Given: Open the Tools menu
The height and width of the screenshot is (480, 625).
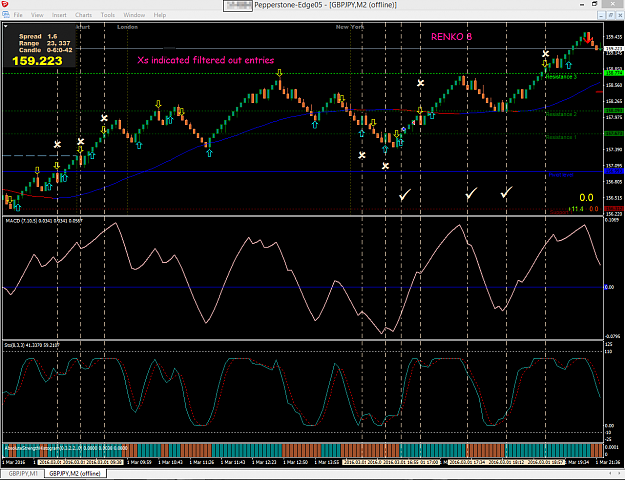Looking at the screenshot, I should pos(108,15).
